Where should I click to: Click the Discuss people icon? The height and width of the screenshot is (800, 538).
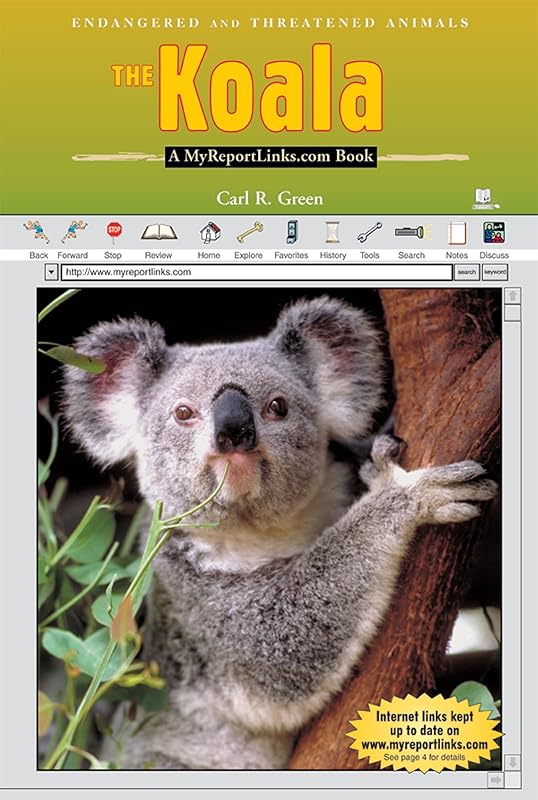(x=494, y=232)
